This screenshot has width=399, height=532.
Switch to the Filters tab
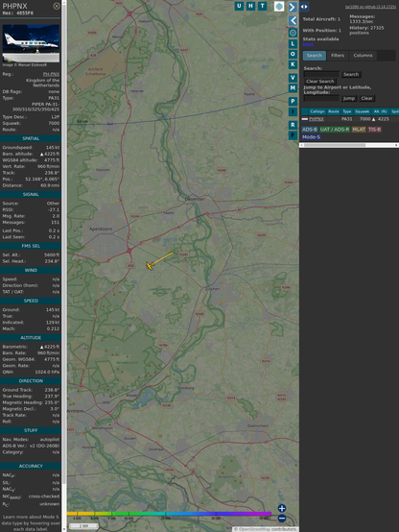point(338,56)
